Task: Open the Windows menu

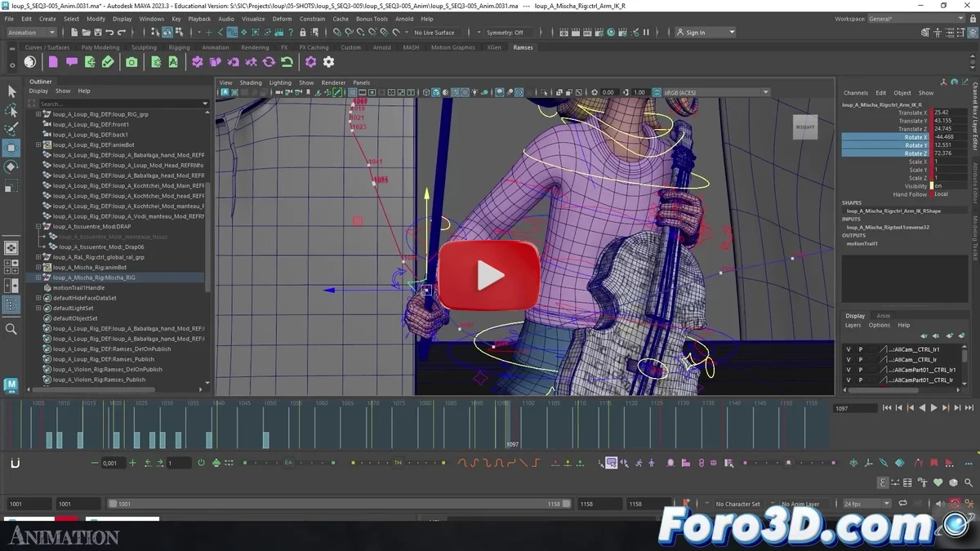Action: (x=151, y=19)
